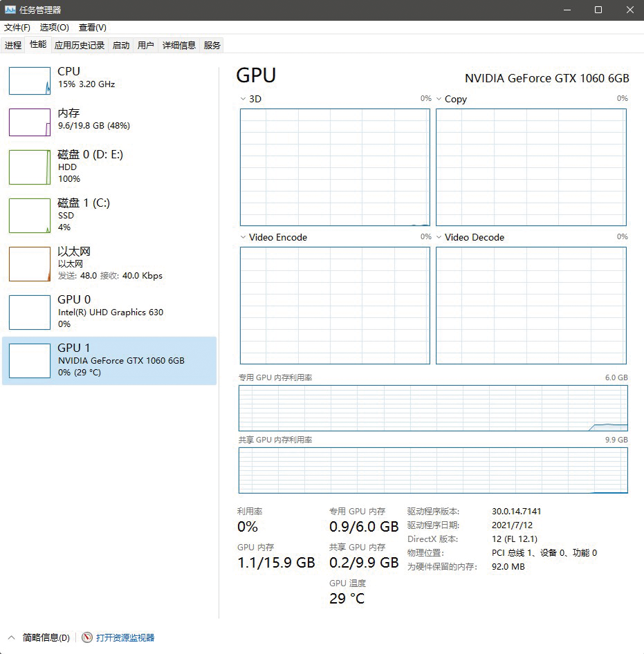
Task: Click the driver date 2021/7/12 value
Action: coord(512,525)
